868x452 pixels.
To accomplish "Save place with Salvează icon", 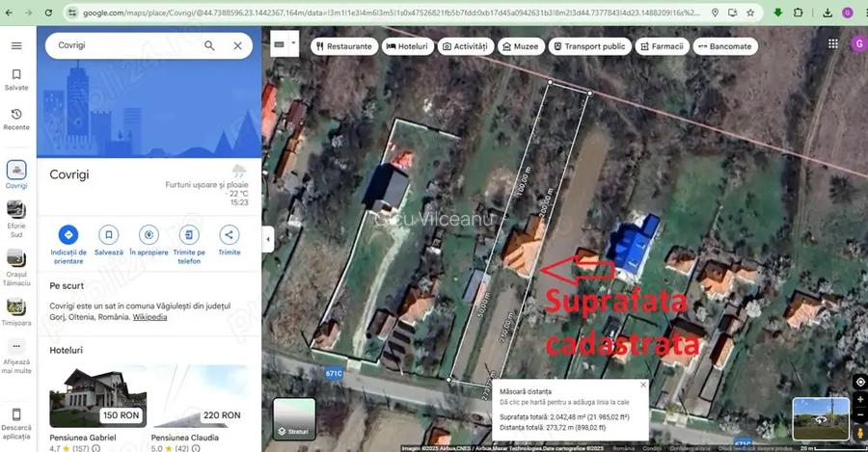I will tap(108, 234).
